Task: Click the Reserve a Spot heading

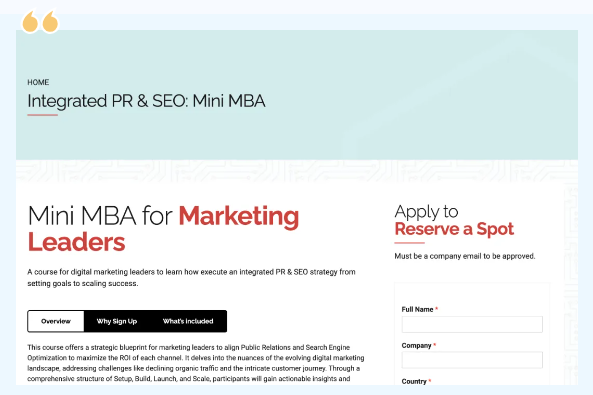Action: pos(454,229)
